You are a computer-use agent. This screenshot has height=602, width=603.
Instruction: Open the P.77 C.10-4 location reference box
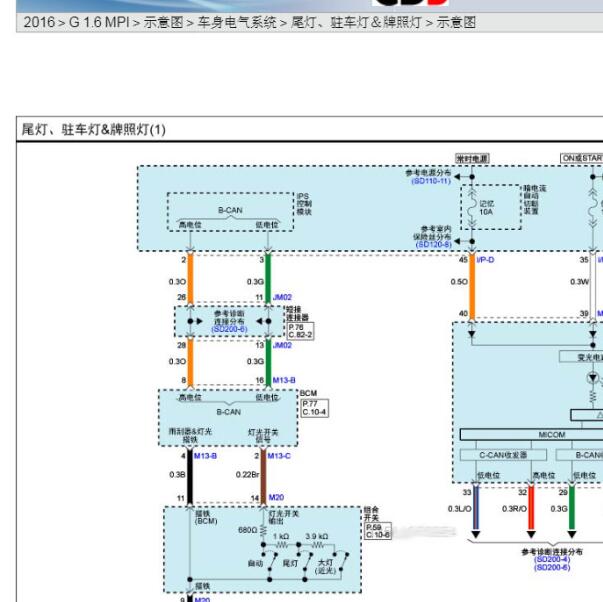click(315, 408)
